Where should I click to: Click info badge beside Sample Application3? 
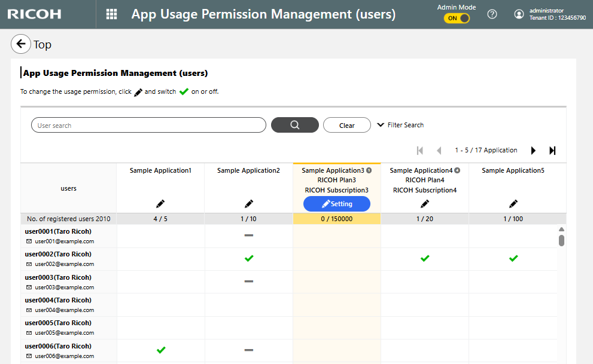(x=369, y=170)
